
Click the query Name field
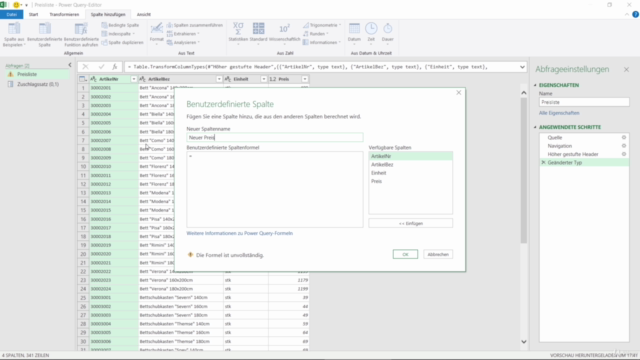point(584,102)
